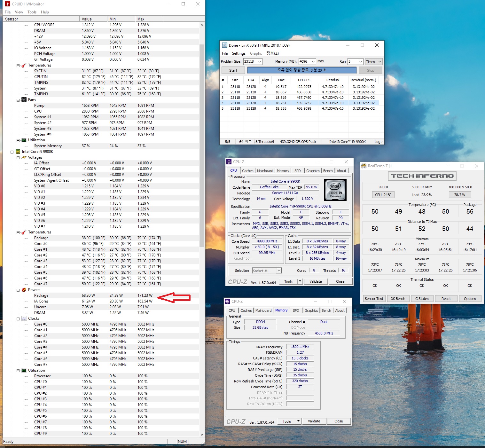Screen dimensions: 485x448
Task: Click the RealTemp title bar icon
Action: pos(364,166)
